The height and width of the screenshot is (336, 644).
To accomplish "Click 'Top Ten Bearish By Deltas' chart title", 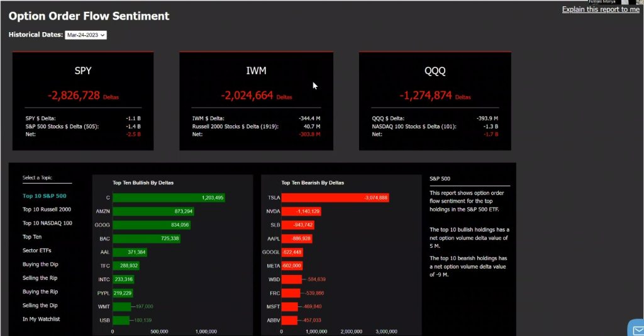I will (313, 183).
